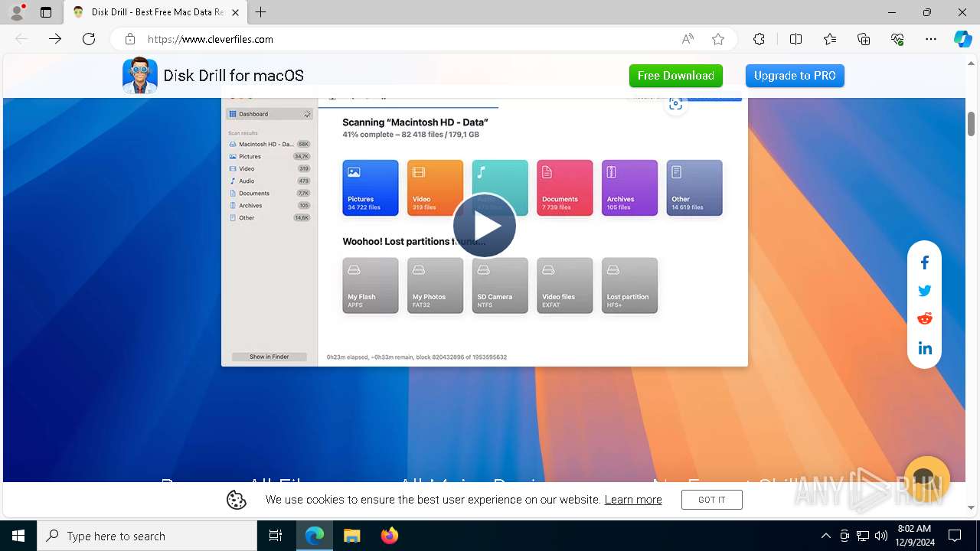
Task: Click the pink Documents category tile
Action: click(565, 187)
